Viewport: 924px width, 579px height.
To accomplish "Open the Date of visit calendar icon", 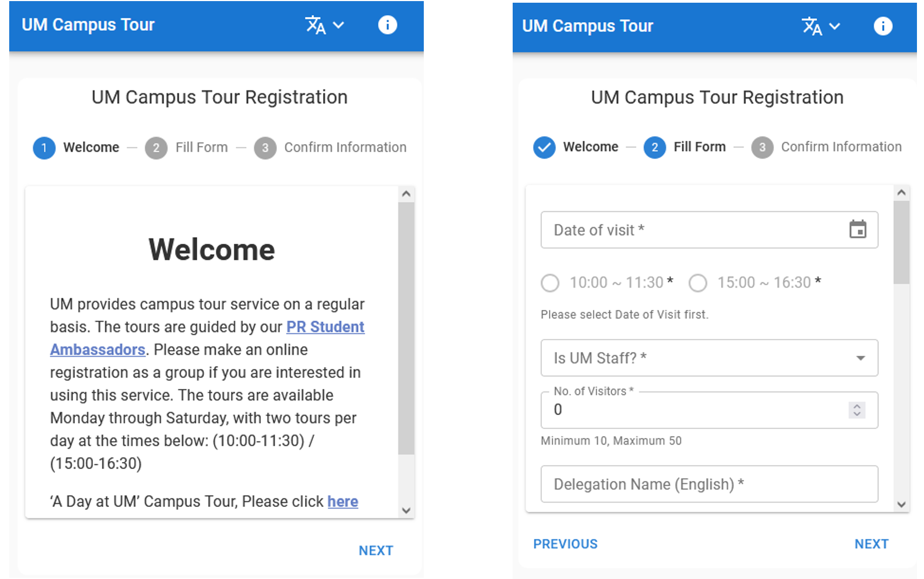I will [859, 230].
